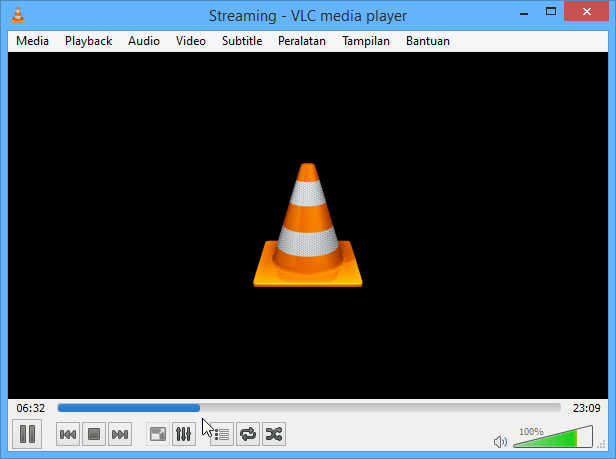Seek within the playback progress bar
The width and height of the screenshot is (616, 459).
point(309,408)
